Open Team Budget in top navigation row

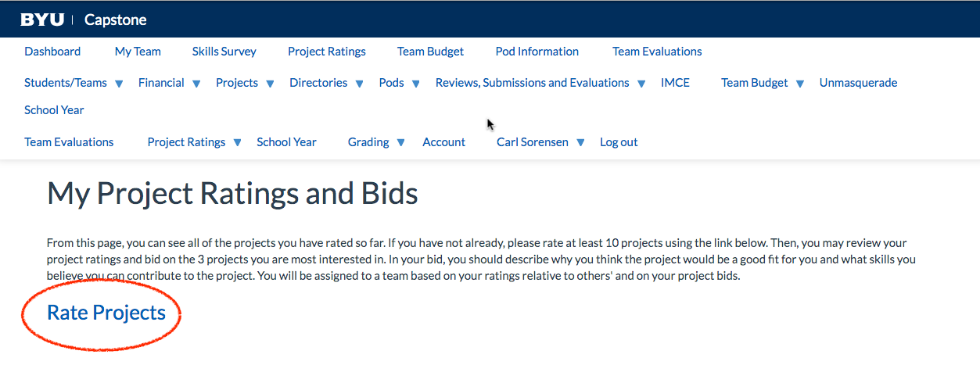[430, 52]
